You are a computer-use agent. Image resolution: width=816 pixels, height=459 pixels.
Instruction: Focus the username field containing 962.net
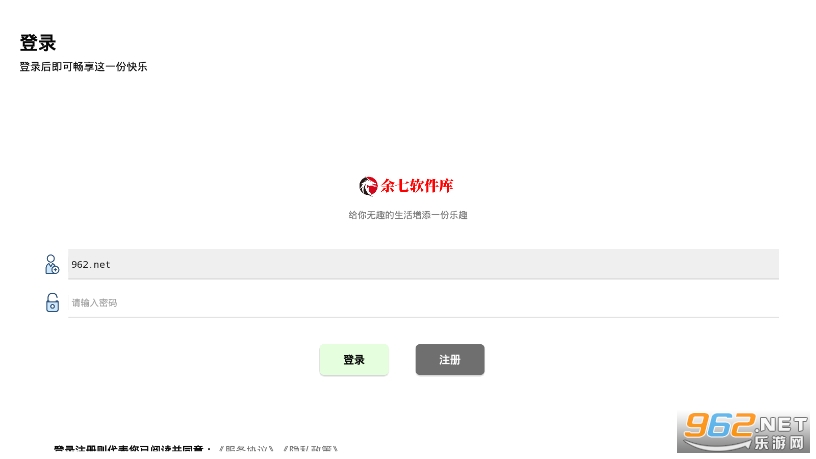tap(423, 264)
